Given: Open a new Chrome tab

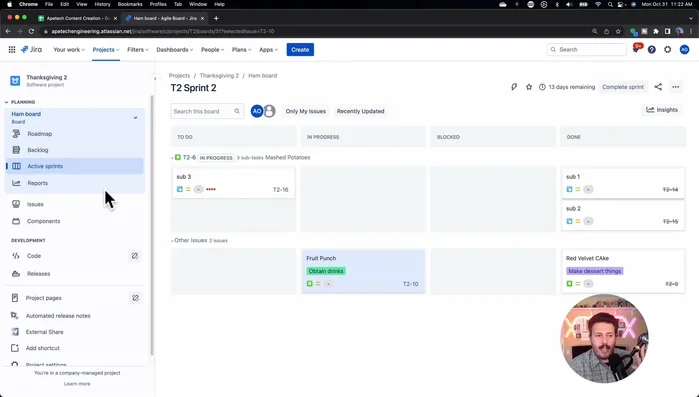Looking at the screenshot, I should coord(216,18).
